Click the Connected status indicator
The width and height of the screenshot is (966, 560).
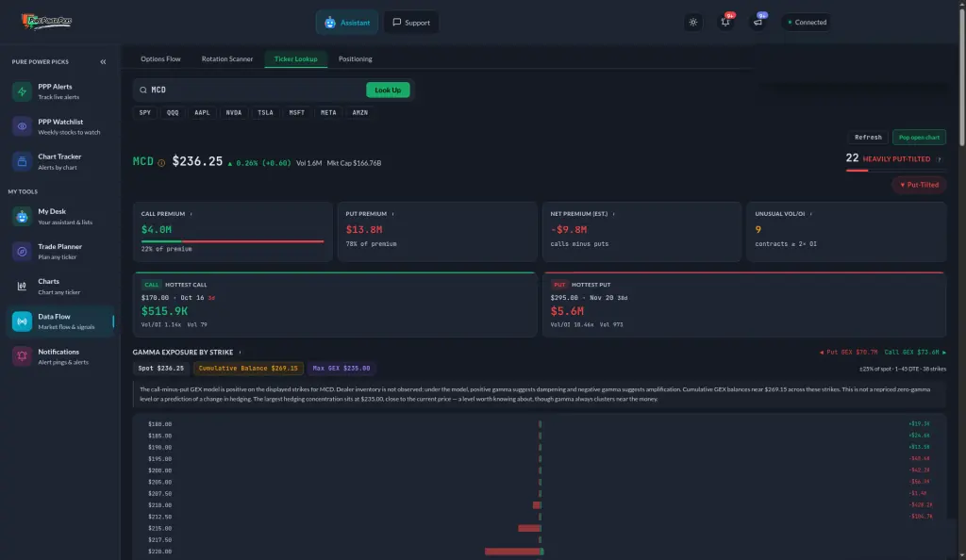[807, 22]
